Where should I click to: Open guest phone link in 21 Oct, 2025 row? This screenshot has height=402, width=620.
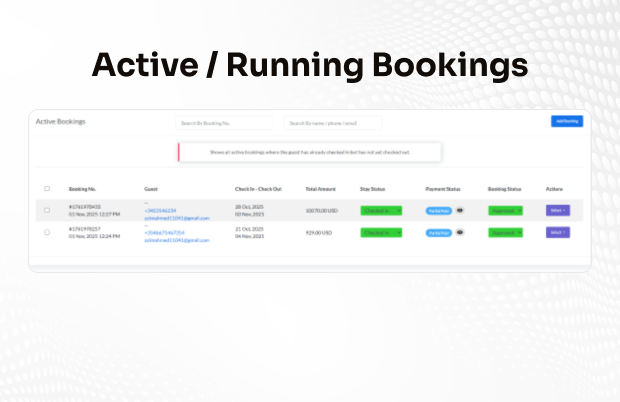pyautogui.click(x=164, y=232)
